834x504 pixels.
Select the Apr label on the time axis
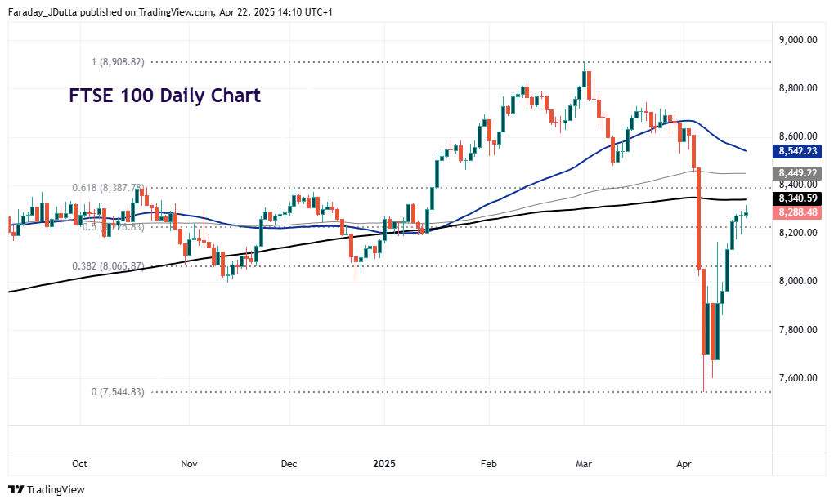[684, 464]
